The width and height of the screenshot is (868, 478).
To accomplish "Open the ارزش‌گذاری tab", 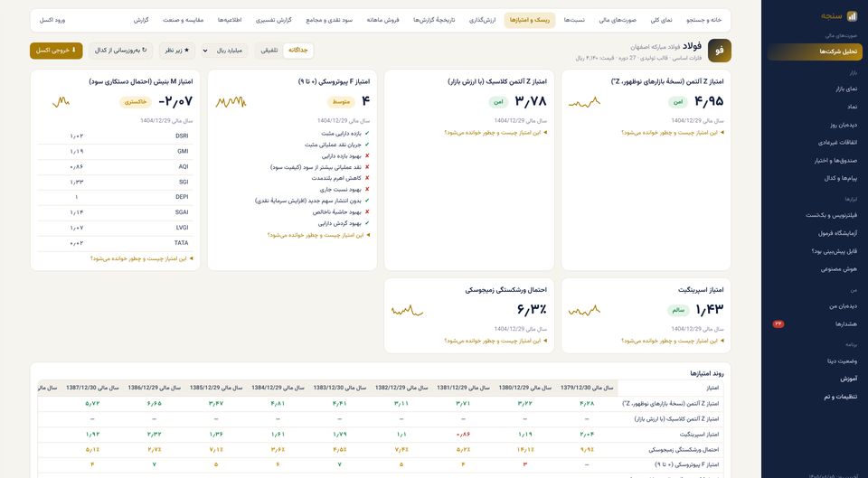I will point(482,20).
